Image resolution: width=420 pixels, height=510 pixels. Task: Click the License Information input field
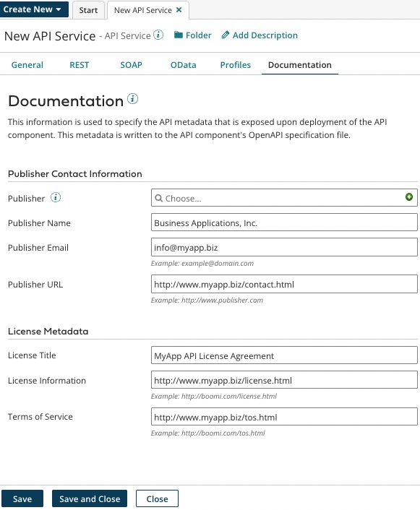pyautogui.click(x=284, y=380)
